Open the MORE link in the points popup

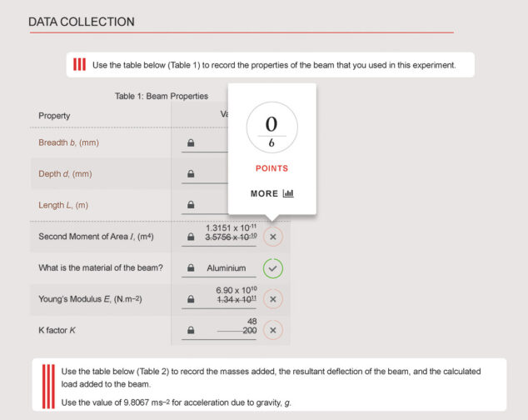point(264,193)
